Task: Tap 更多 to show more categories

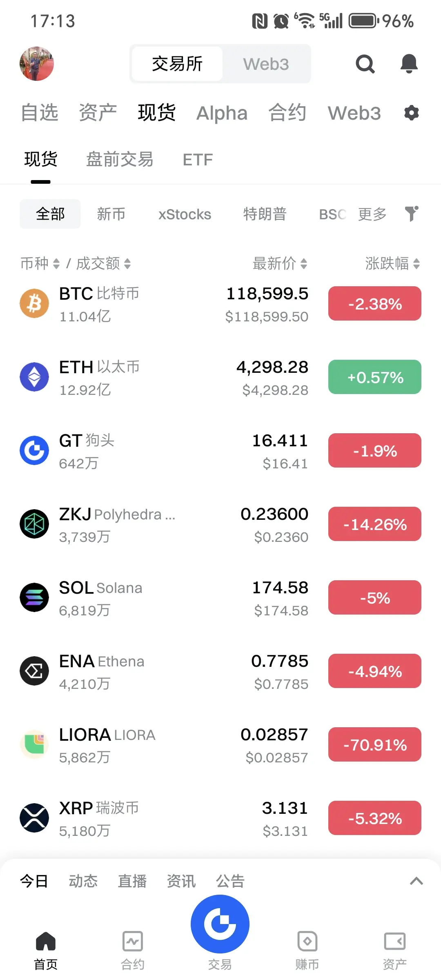Action: (372, 214)
